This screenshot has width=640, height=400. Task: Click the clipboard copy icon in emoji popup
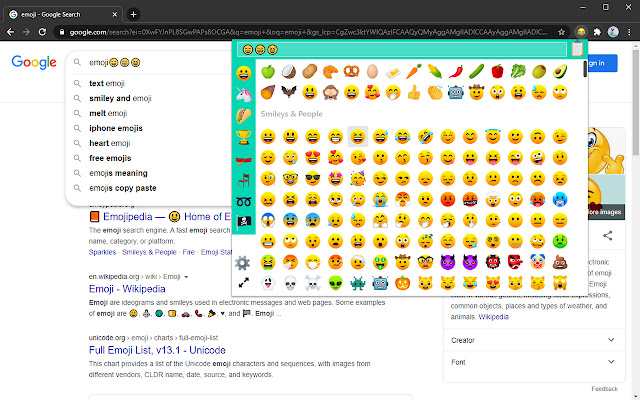pyautogui.click(x=577, y=49)
